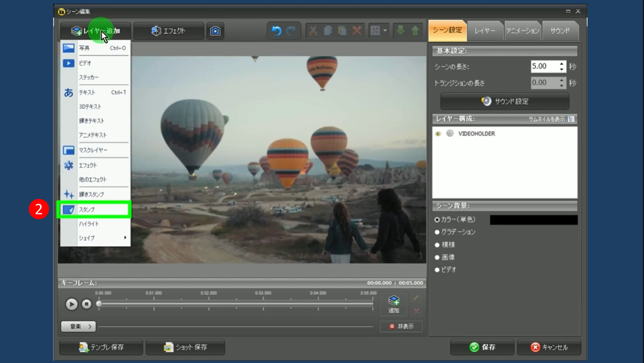Choose ビデオ as scene background

(x=437, y=270)
